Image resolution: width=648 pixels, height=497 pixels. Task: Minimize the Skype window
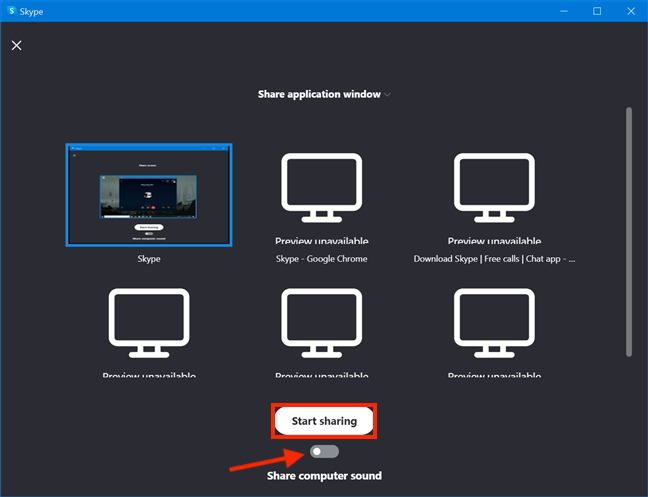coord(564,11)
